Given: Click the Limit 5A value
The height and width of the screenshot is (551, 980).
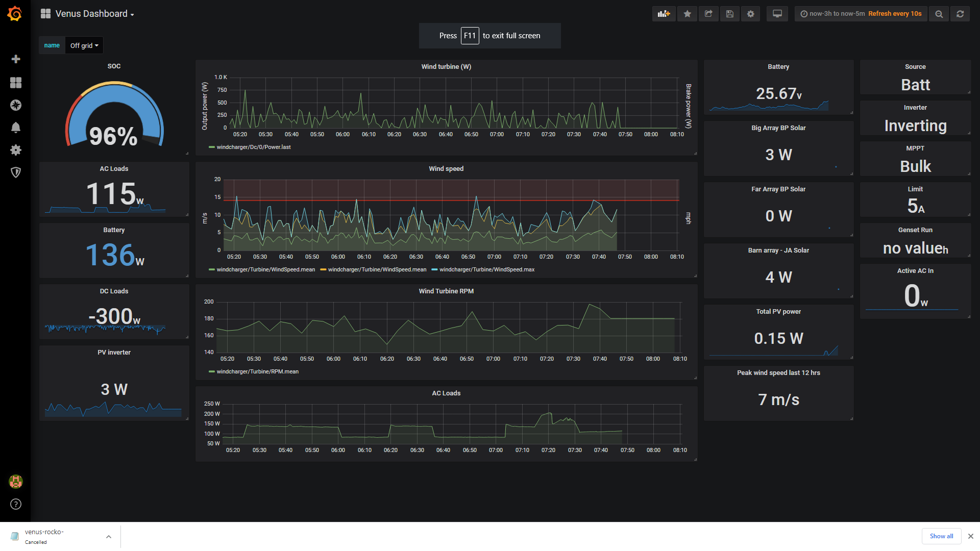Looking at the screenshot, I should pyautogui.click(x=916, y=206).
